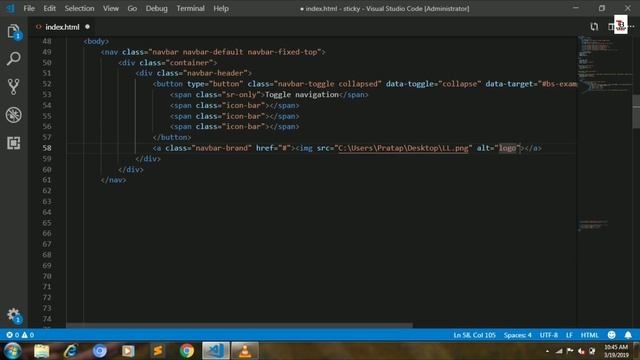This screenshot has width=640, height=360.
Task: Open the Terminal menu
Action: click(x=190, y=8)
